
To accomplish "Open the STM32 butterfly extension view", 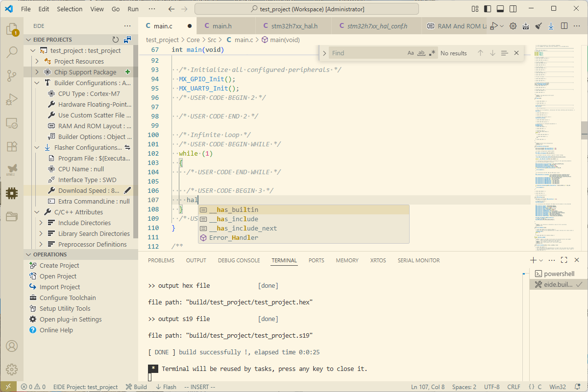I will tap(12, 170).
